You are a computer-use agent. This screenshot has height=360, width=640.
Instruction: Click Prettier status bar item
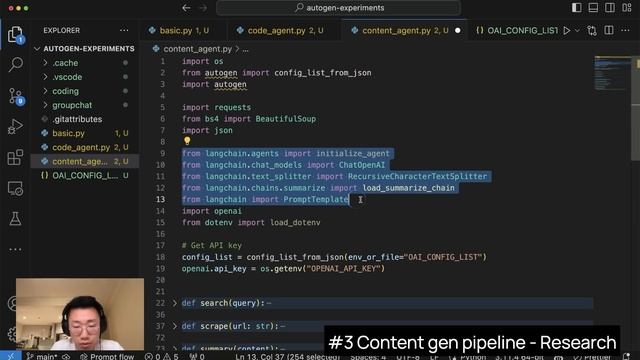(x=592, y=356)
